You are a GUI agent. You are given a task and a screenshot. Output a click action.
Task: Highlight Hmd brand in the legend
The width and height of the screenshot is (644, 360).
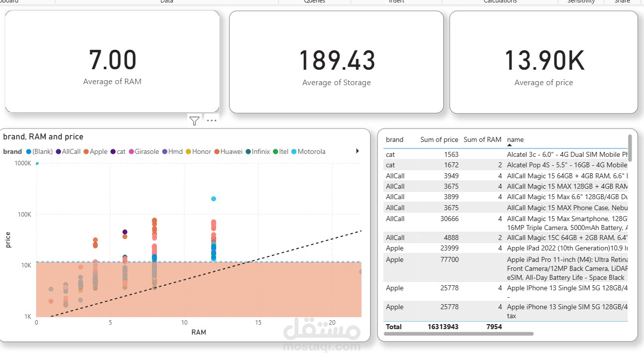click(x=172, y=151)
